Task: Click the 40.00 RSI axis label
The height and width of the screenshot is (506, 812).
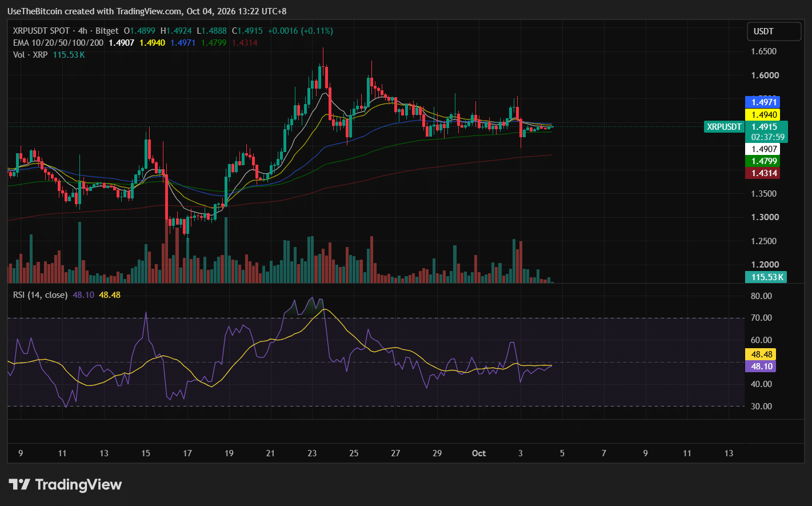Action: pyautogui.click(x=762, y=384)
